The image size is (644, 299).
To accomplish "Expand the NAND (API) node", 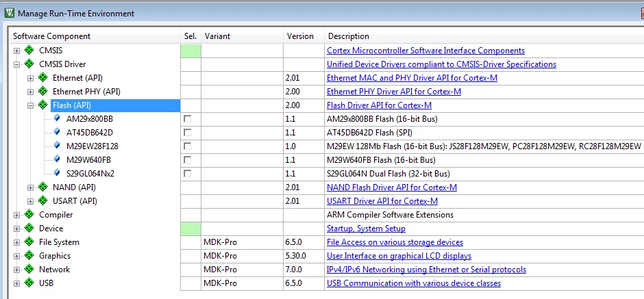I will click(30, 187).
